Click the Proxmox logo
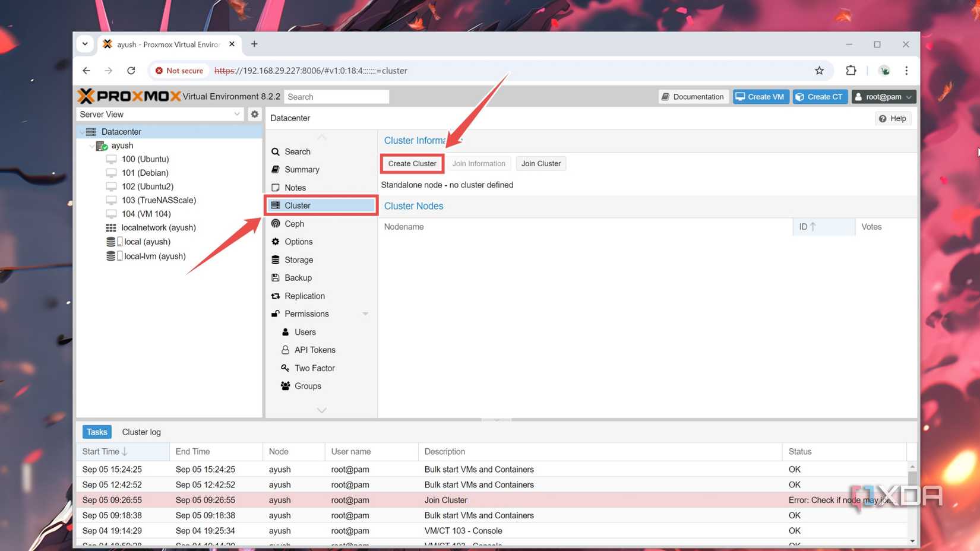Viewport: 980px width, 551px height. tap(129, 96)
